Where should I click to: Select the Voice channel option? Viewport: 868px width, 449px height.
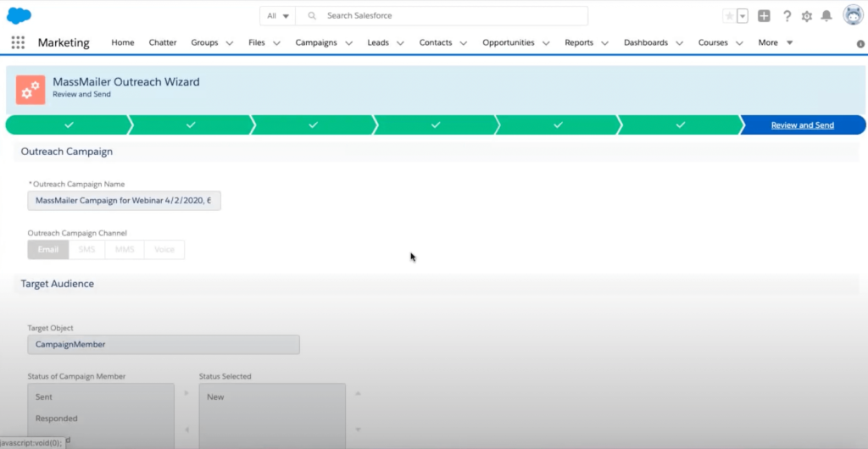tap(164, 250)
